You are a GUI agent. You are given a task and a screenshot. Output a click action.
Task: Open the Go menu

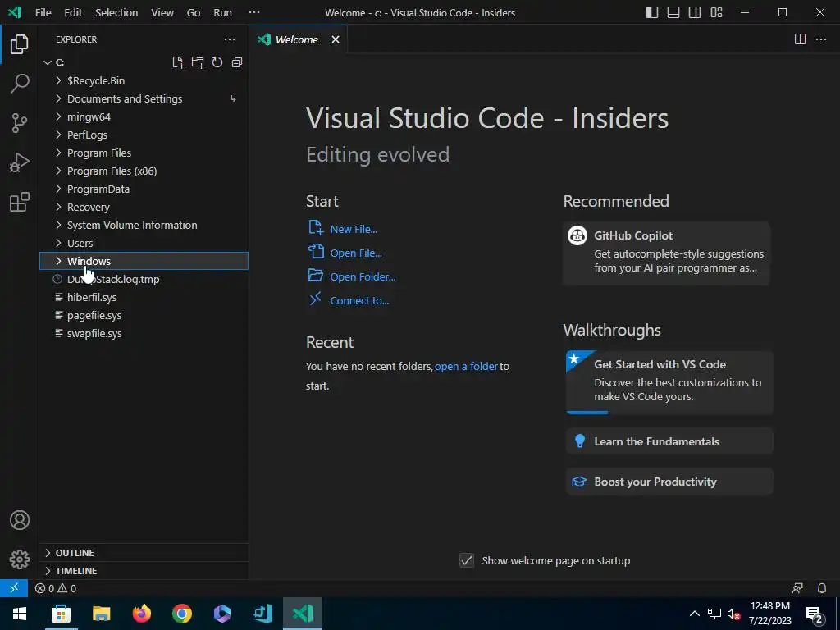pos(194,12)
